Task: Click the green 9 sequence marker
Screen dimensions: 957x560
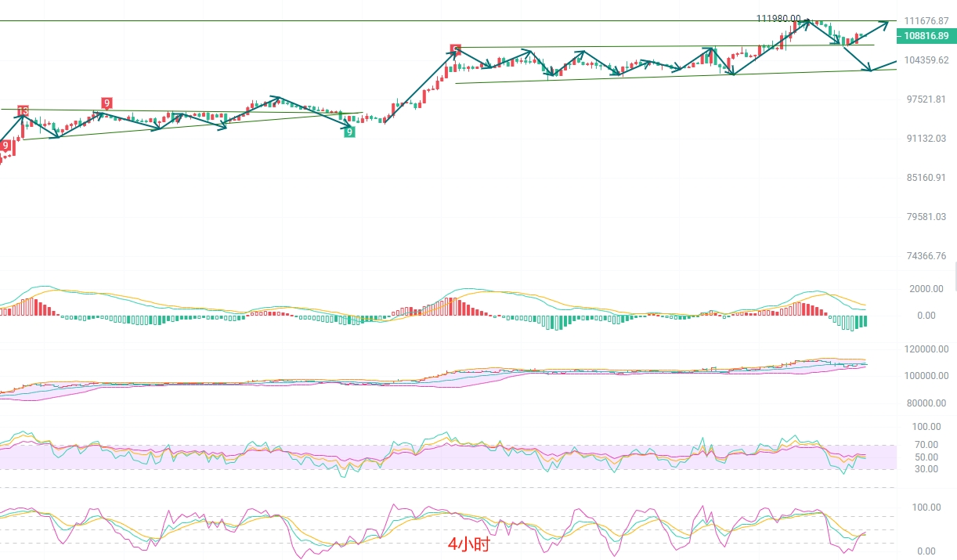Action: pyautogui.click(x=349, y=132)
